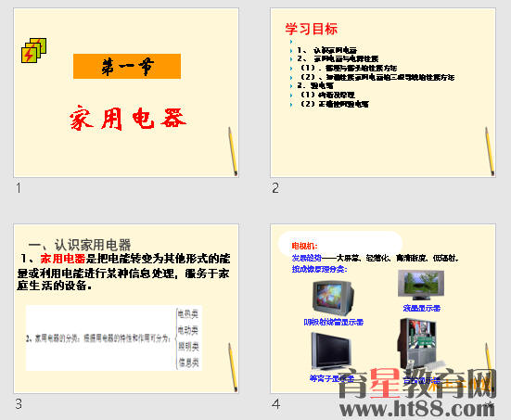Image resolution: width=511 pixels, height=420 pixels.
Task: Select slide 4 thumbnail about 电视机
Action: pyautogui.click(x=383, y=309)
